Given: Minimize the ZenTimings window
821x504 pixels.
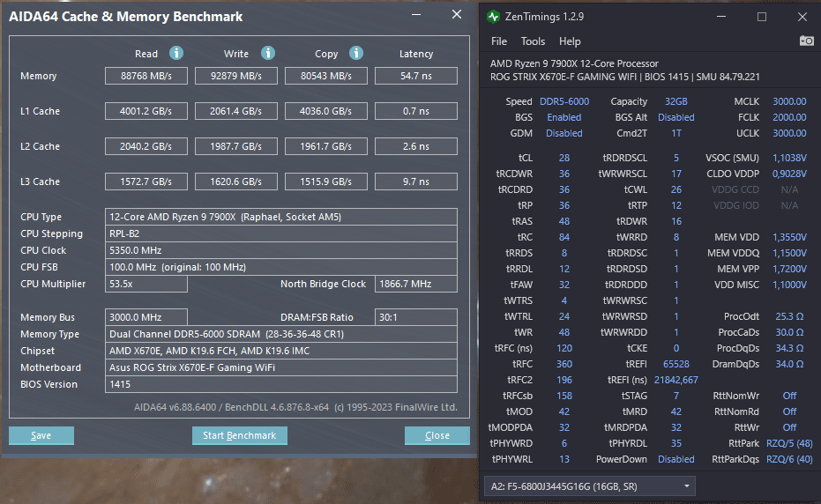Looking at the screenshot, I should (721, 17).
